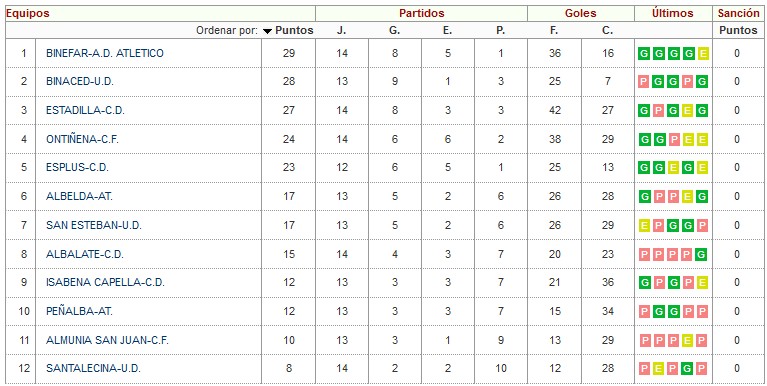Open the PEÑALBA-AT. team link
The height and width of the screenshot is (386, 767).
coord(79,311)
